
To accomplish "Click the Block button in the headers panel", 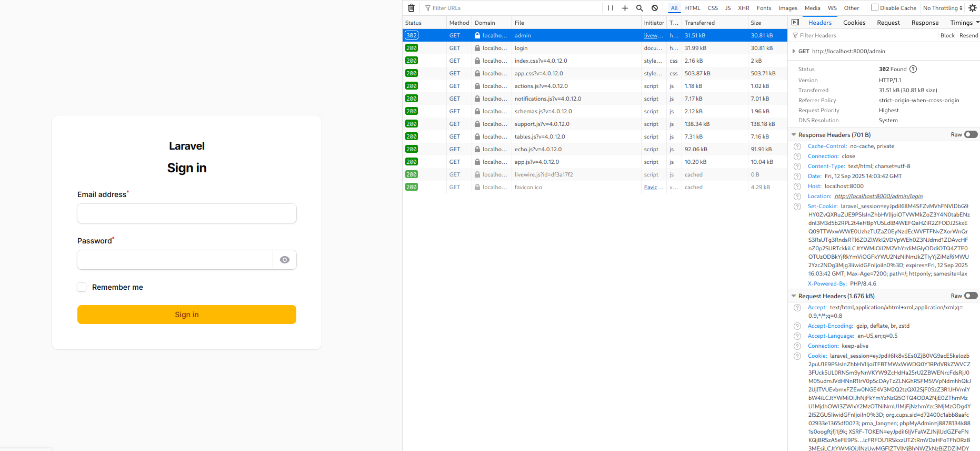I will [947, 35].
